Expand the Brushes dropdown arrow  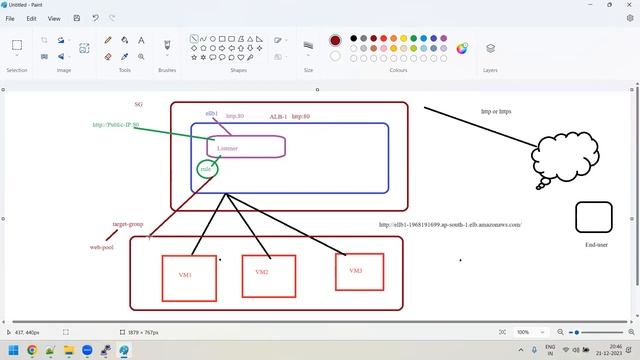(x=167, y=56)
